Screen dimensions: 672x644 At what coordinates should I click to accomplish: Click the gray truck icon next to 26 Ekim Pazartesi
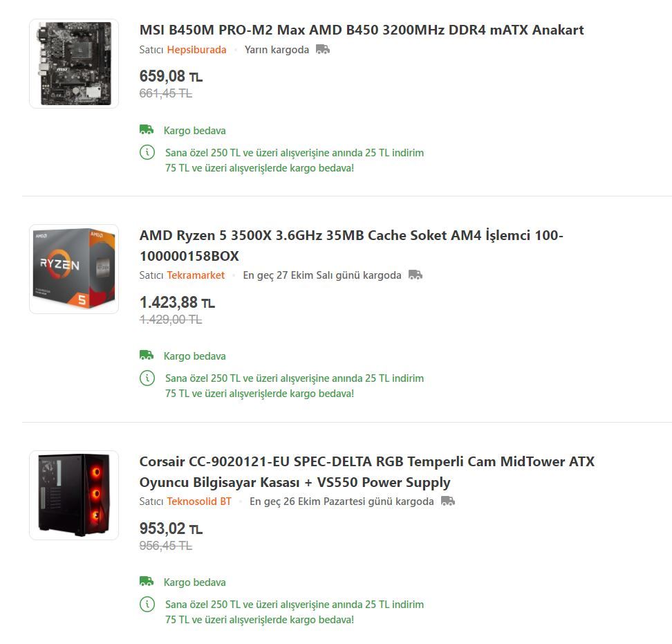coord(448,501)
